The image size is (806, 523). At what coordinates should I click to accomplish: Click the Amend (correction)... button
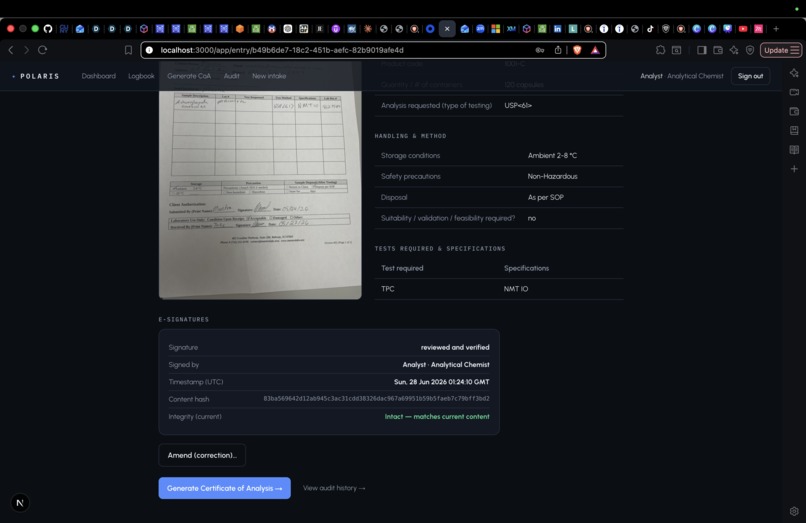coord(202,455)
